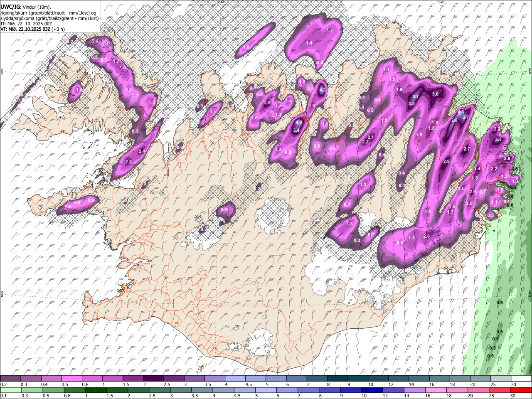The height and width of the screenshot is (399, 532).
Task: Click the bright red 30 rain legend swatch
Action: click(521, 390)
